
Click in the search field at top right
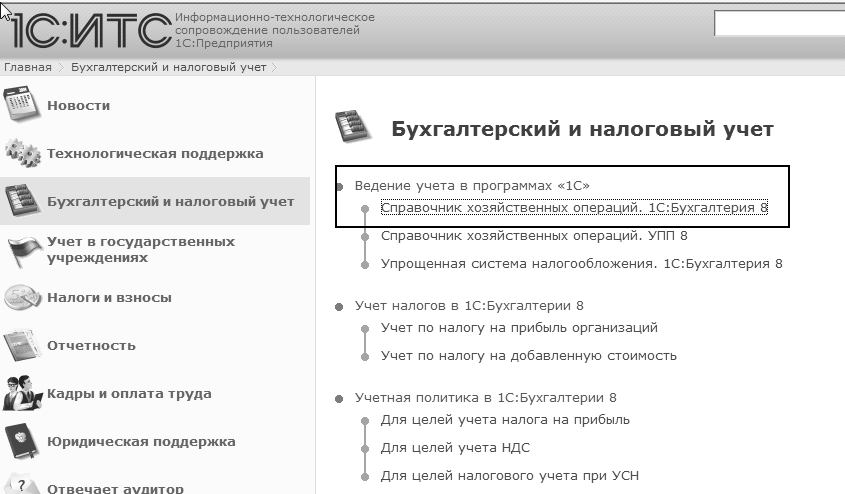(779, 23)
